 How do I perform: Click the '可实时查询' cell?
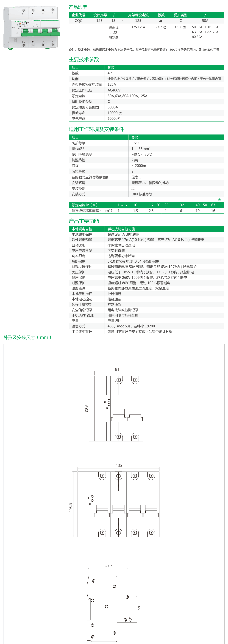tap(116, 250)
